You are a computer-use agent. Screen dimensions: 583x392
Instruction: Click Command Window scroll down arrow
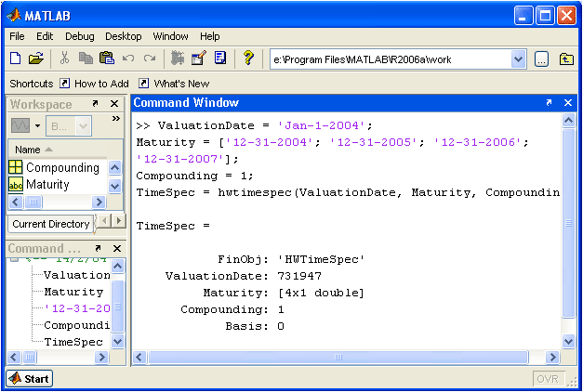(568, 342)
